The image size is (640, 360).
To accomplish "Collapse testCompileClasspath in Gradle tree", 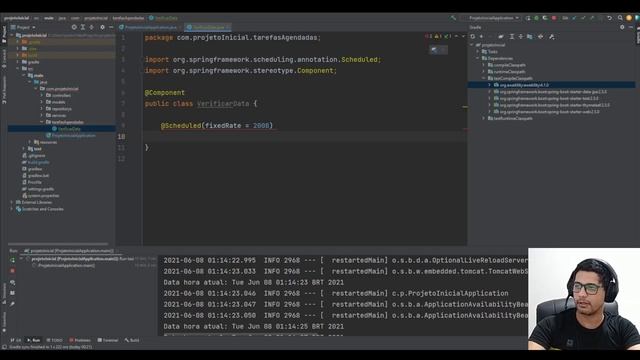I will point(484,78).
